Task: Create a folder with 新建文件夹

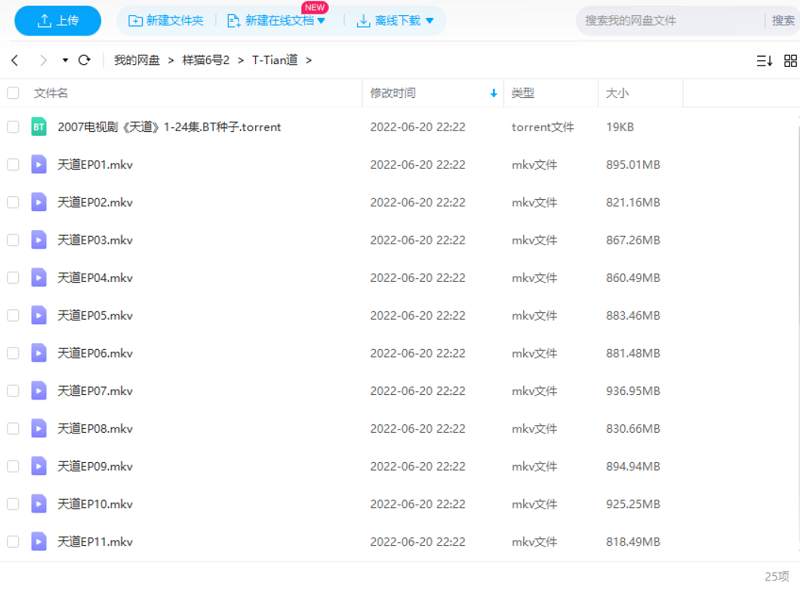Action: [x=166, y=21]
